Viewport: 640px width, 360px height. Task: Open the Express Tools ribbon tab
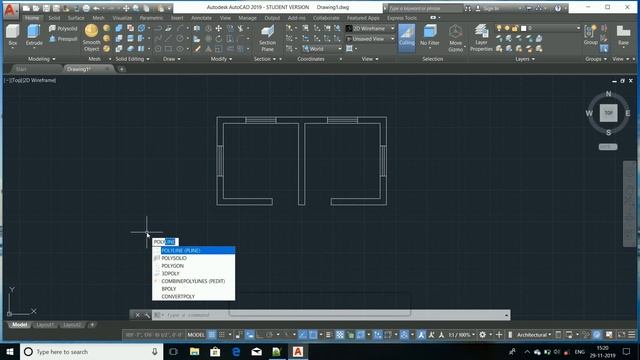(402, 18)
